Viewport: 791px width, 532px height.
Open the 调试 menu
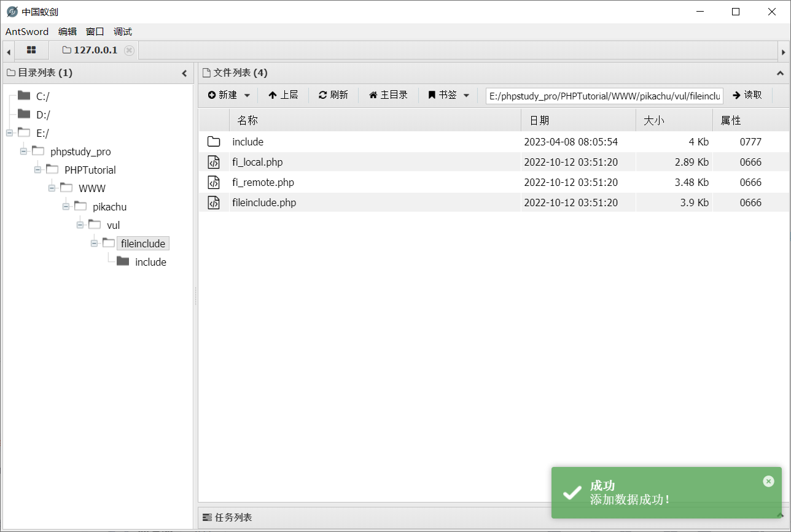point(123,32)
